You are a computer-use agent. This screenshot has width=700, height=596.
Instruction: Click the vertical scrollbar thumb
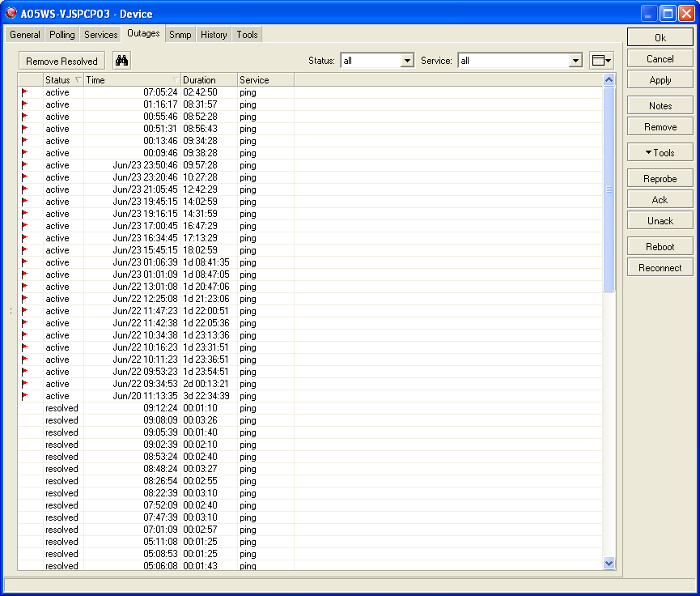pos(609,189)
